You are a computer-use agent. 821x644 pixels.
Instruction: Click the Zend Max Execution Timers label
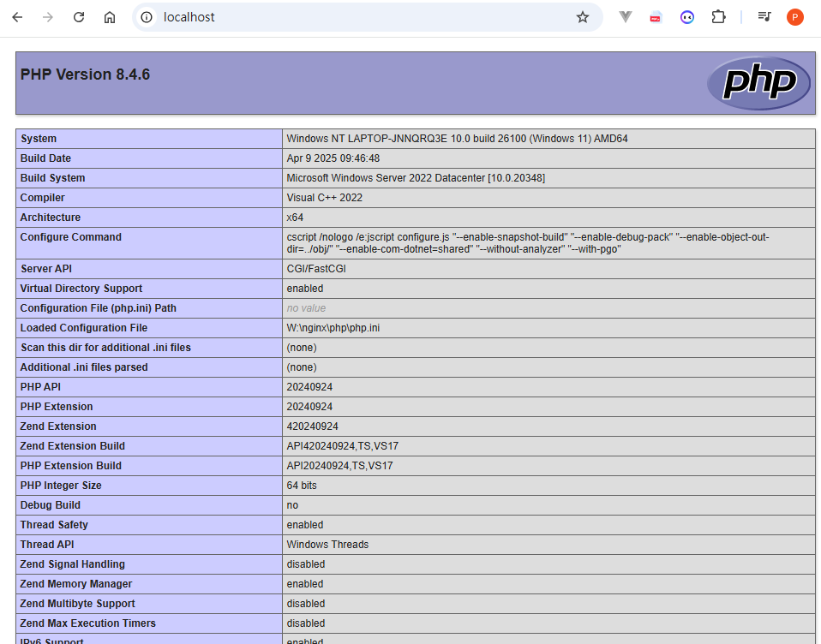[88, 623]
